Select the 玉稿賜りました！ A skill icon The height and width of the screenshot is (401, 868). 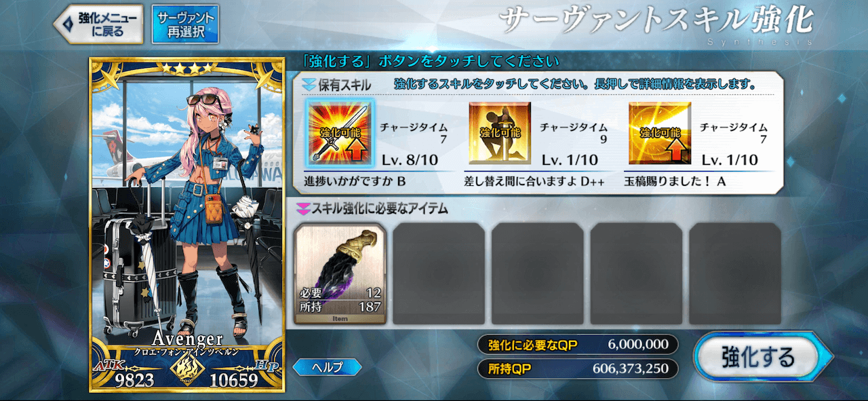pos(659,134)
